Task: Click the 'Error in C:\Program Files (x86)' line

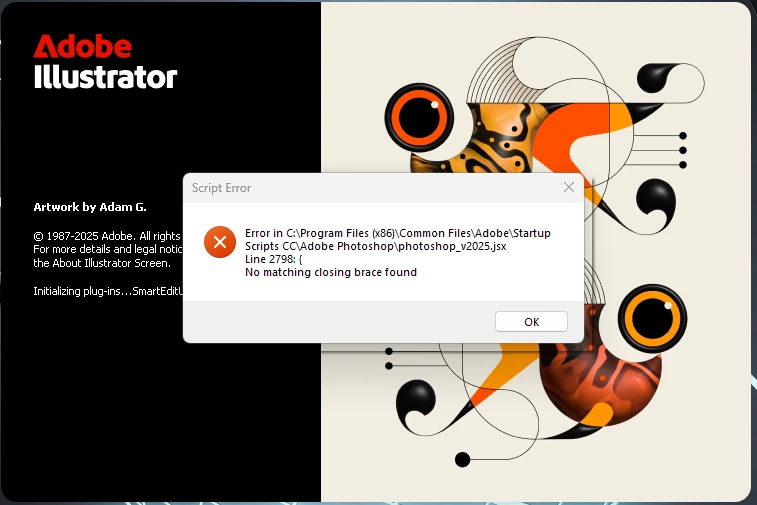Action: click(x=398, y=233)
